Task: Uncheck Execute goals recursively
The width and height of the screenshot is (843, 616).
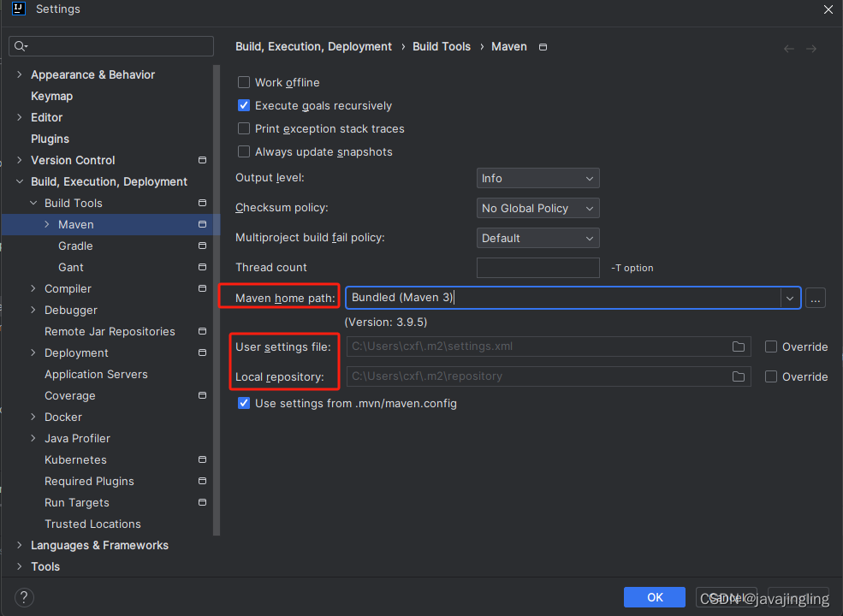Action: tap(244, 105)
